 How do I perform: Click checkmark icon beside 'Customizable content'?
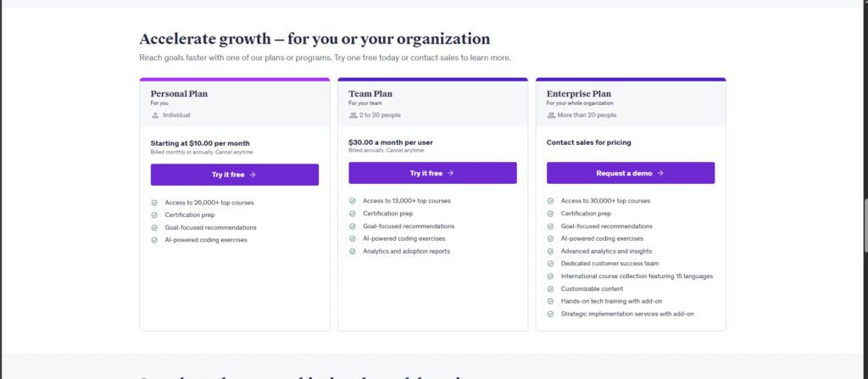[551, 288]
